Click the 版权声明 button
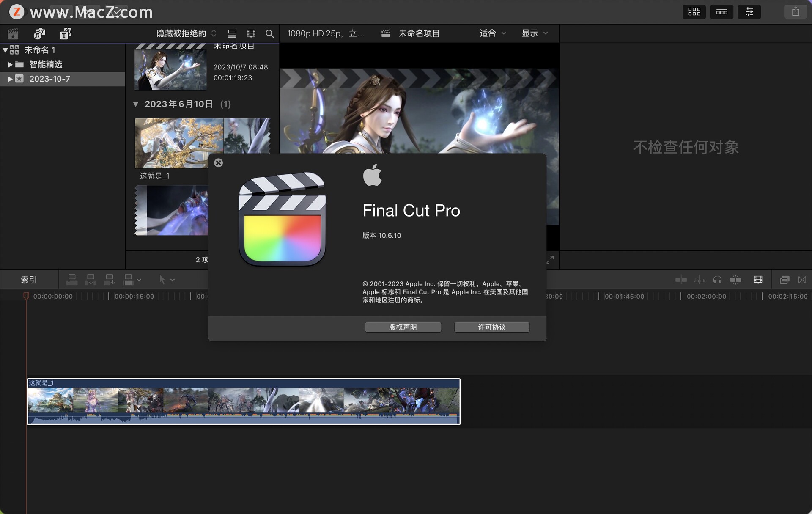This screenshot has height=514, width=812. point(403,327)
